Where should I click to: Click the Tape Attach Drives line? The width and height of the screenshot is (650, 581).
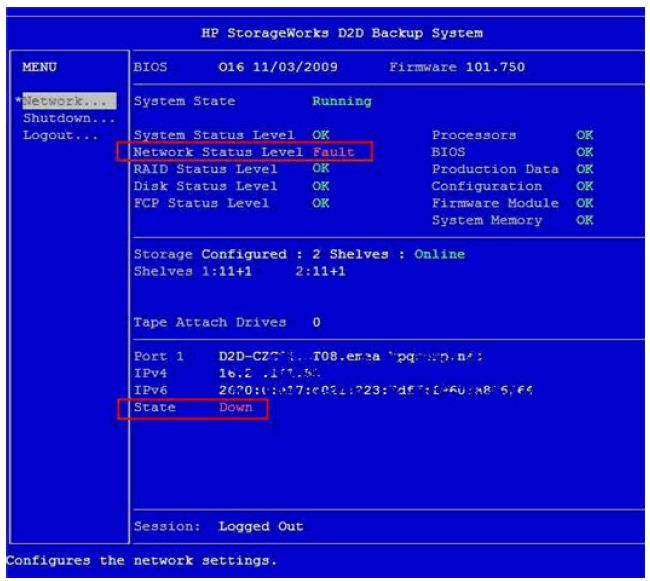coord(227,322)
